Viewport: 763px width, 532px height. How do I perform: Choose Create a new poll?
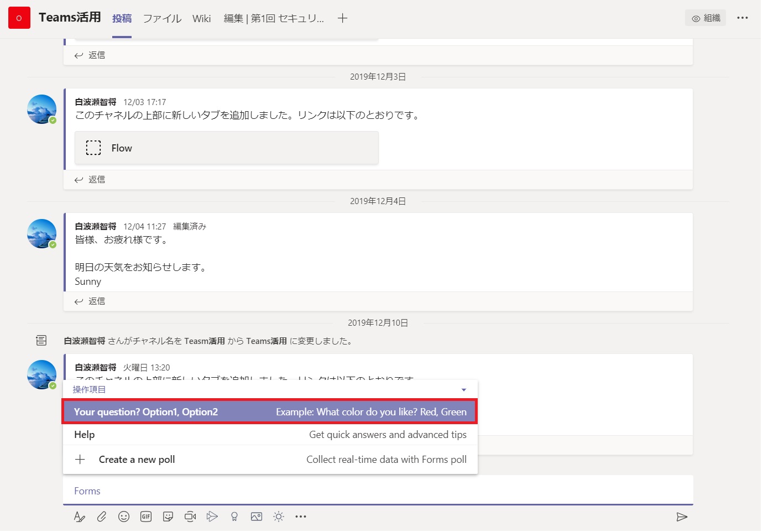(270, 460)
